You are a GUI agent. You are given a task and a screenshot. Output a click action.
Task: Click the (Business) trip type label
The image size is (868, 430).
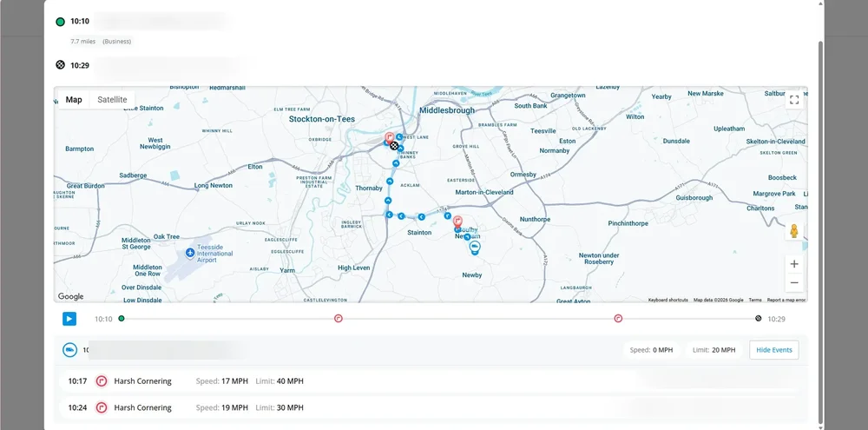pos(117,42)
